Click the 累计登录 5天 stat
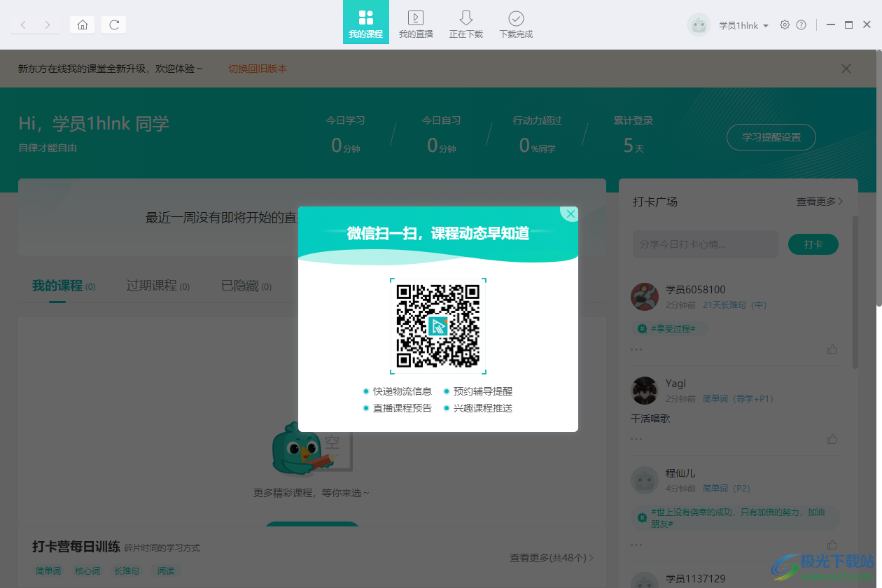 click(633, 135)
